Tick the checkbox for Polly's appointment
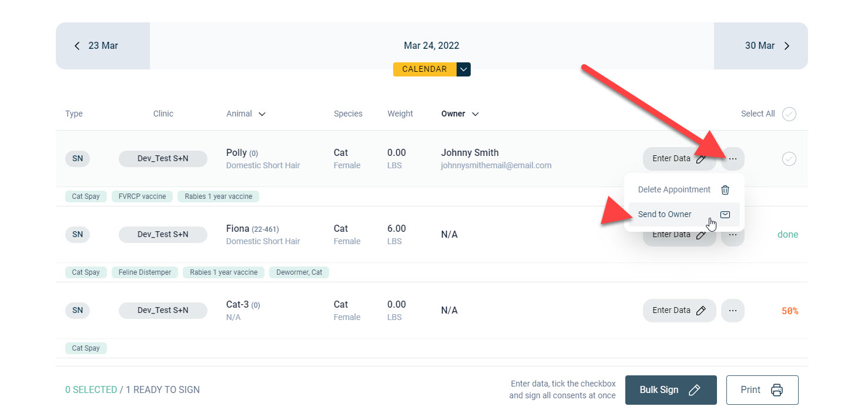This screenshot has width=868, height=413. coord(789,159)
